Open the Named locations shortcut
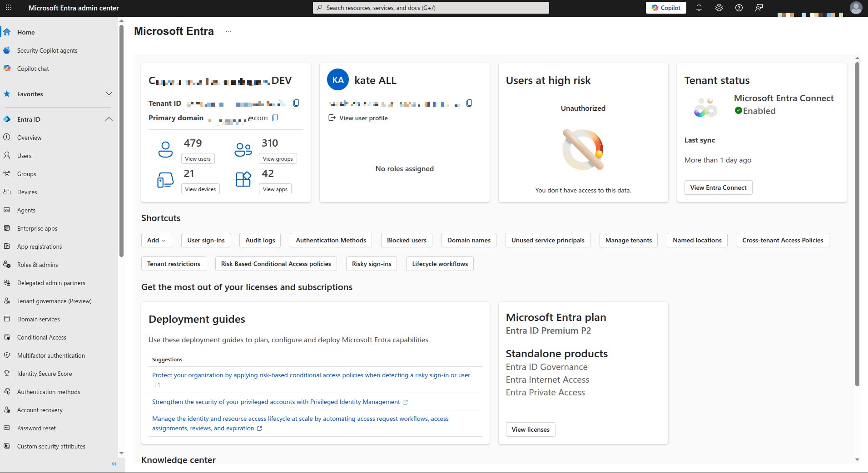This screenshot has height=473, width=868. coord(697,240)
